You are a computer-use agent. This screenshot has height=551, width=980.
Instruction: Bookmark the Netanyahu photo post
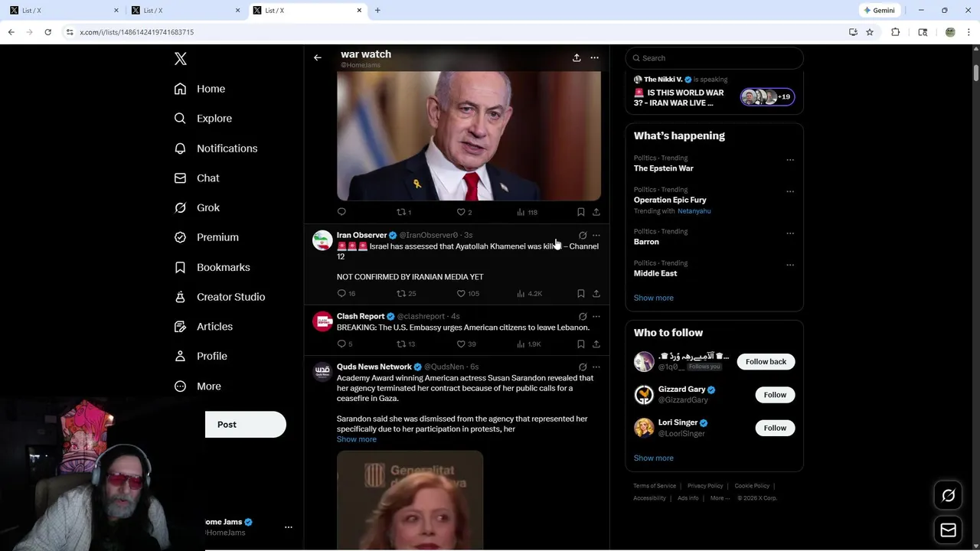pos(580,212)
